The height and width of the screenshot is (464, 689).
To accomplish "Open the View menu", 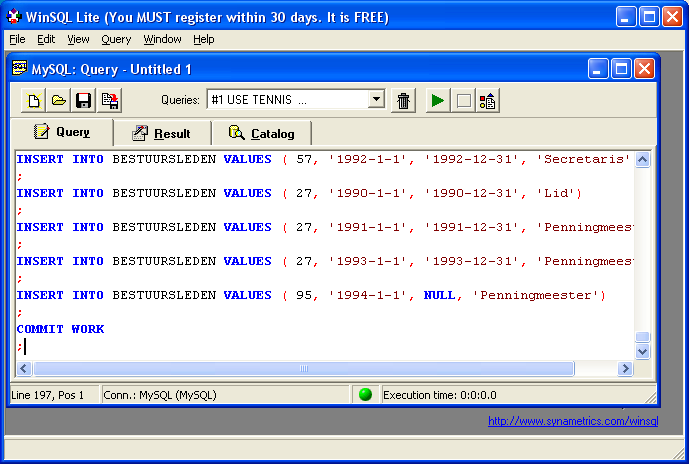I will click(78, 40).
